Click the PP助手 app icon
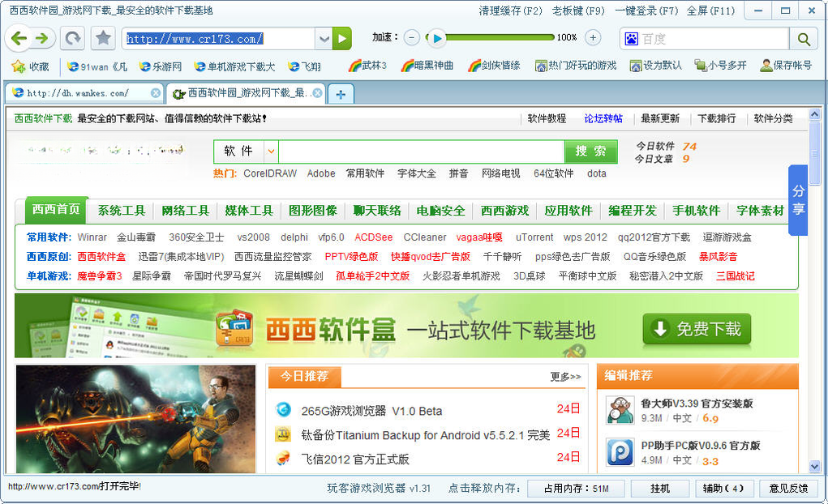828x504 pixels. pyautogui.click(x=620, y=452)
